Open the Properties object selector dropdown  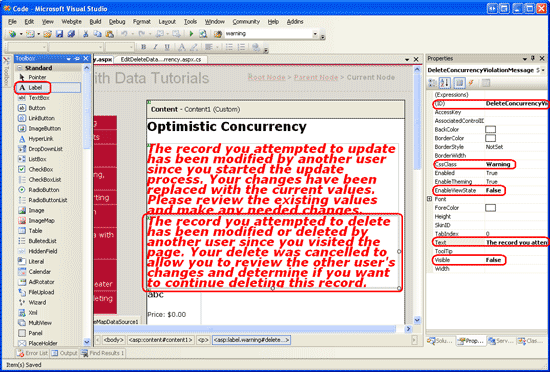point(543,70)
